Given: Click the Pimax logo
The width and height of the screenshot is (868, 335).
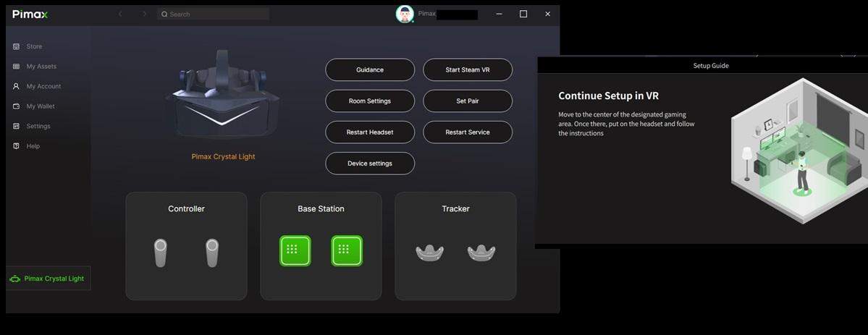Looking at the screenshot, I should click(30, 14).
